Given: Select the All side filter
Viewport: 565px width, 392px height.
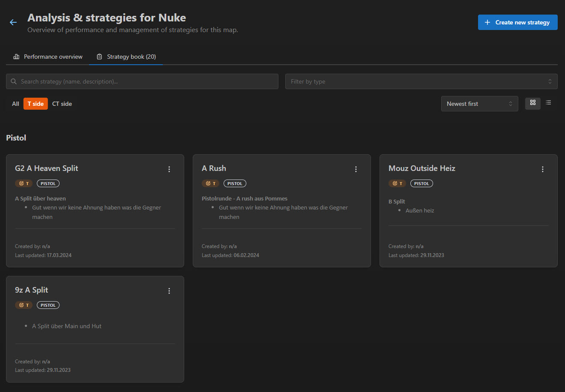Looking at the screenshot, I should (15, 103).
